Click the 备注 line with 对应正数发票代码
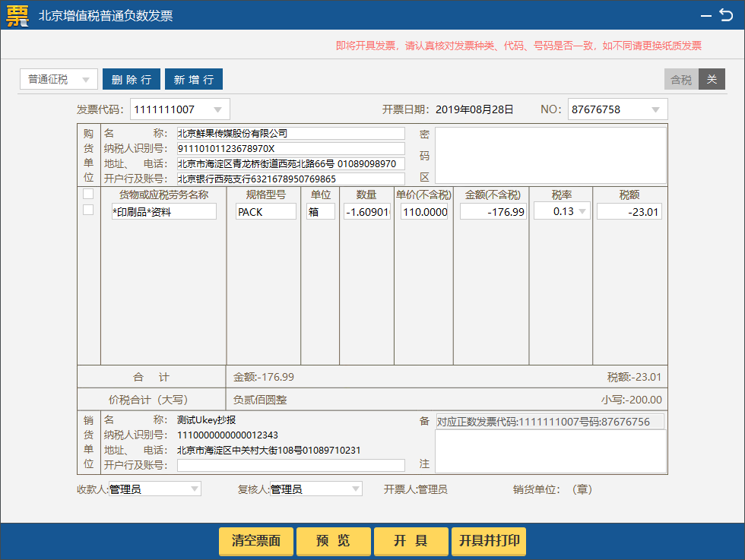This screenshot has height=560, width=745. pyautogui.click(x=550, y=422)
